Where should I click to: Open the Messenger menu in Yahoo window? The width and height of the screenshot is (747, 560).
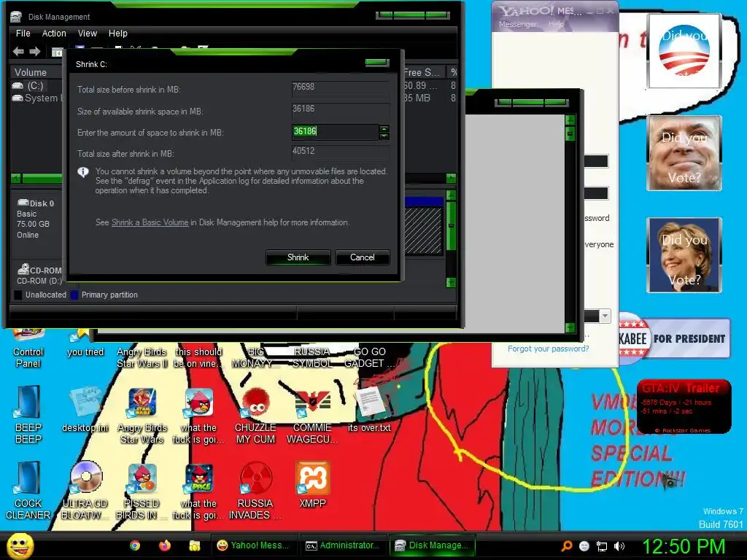coord(517,24)
